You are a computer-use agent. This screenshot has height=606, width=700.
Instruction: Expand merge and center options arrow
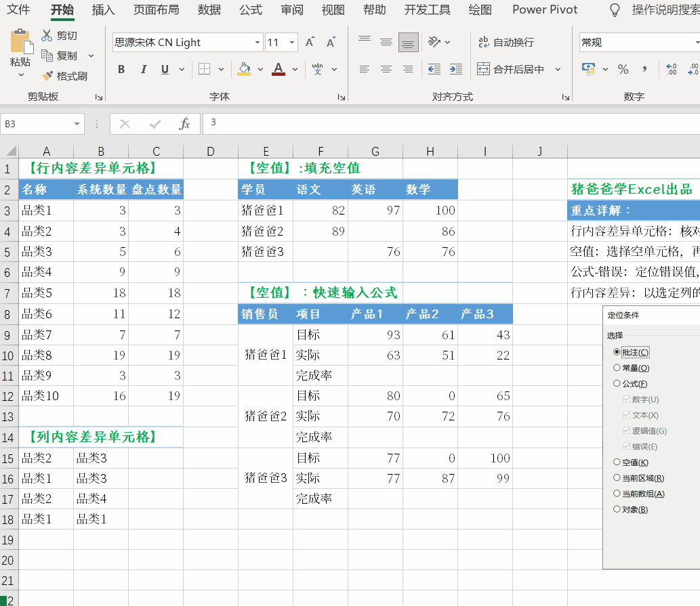click(x=558, y=69)
